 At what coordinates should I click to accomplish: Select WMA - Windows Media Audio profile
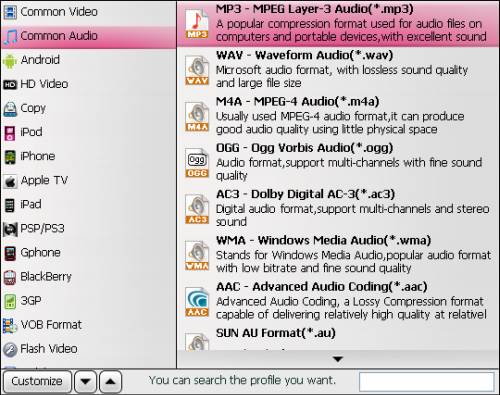pyautogui.click(x=338, y=255)
